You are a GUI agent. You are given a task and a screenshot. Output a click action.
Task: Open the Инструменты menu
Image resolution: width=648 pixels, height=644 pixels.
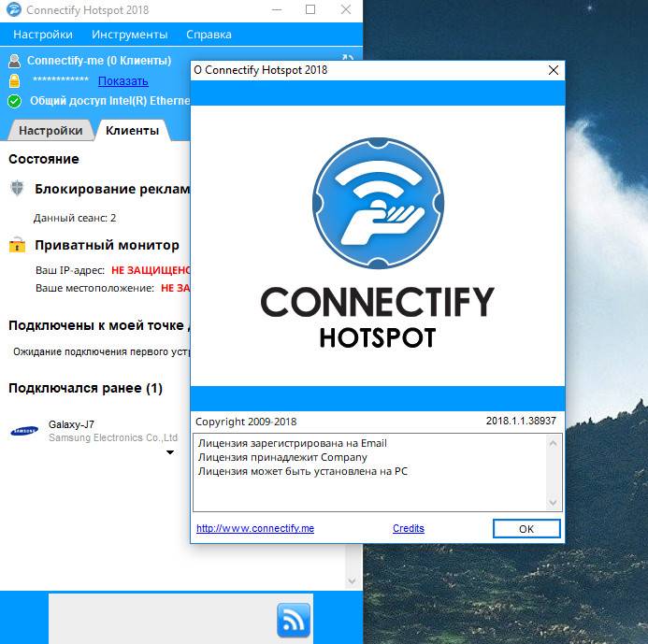click(x=129, y=35)
